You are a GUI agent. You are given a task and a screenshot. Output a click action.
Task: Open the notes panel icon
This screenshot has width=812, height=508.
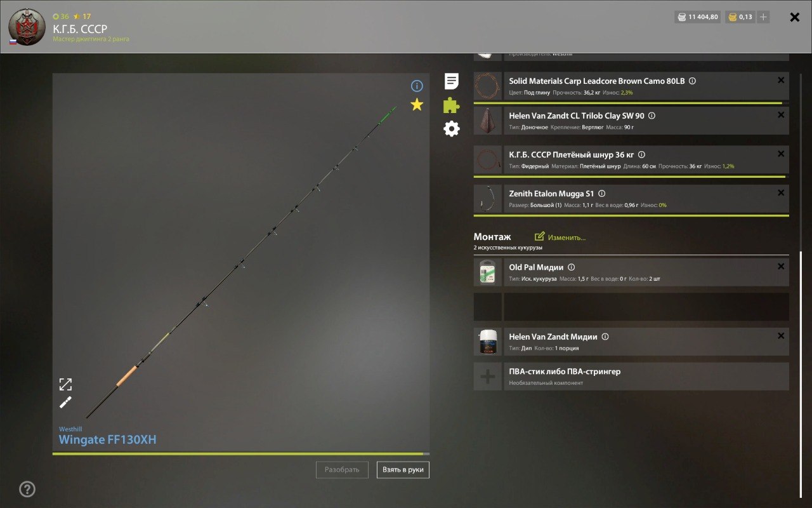pyautogui.click(x=450, y=81)
